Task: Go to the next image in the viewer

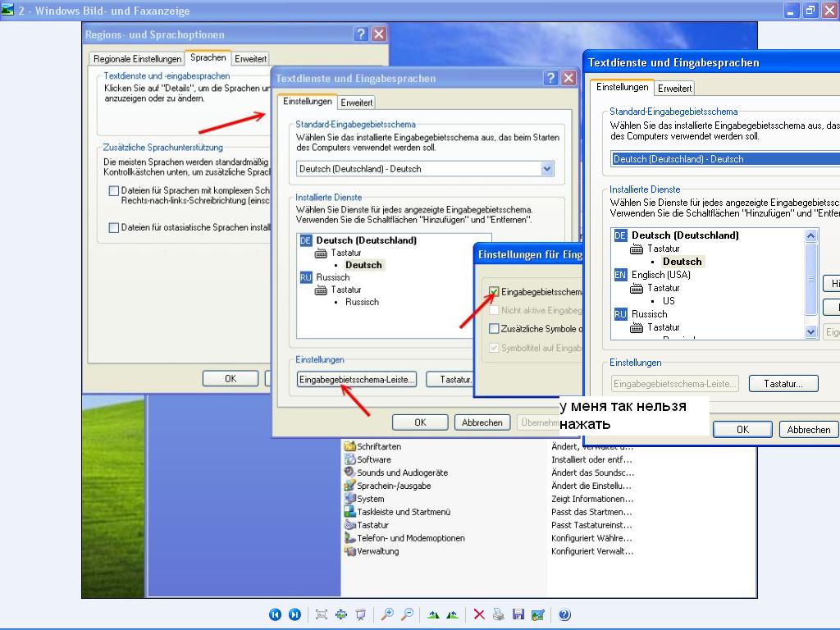Action: click(x=294, y=614)
